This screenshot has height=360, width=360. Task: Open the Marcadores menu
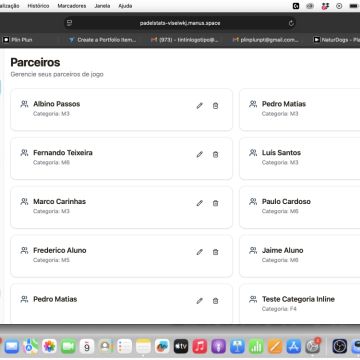(x=72, y=6)
